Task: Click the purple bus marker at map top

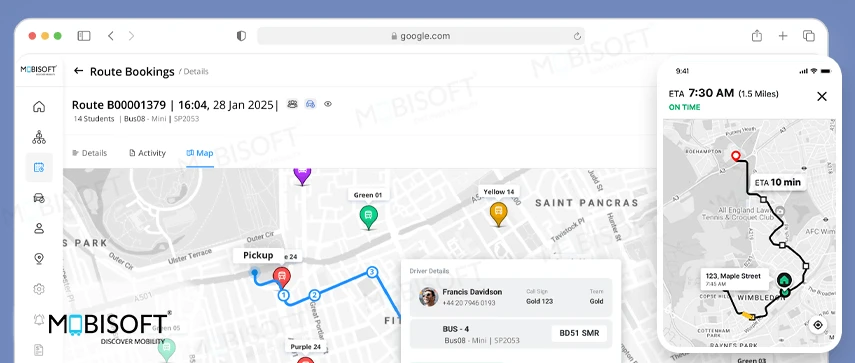Action: 302,176
